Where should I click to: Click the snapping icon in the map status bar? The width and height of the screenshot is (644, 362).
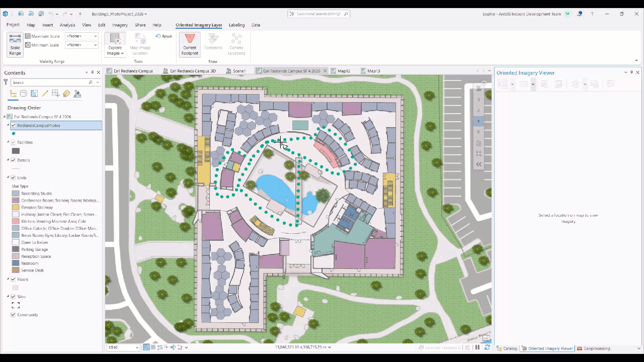click(x=146, y=347)
